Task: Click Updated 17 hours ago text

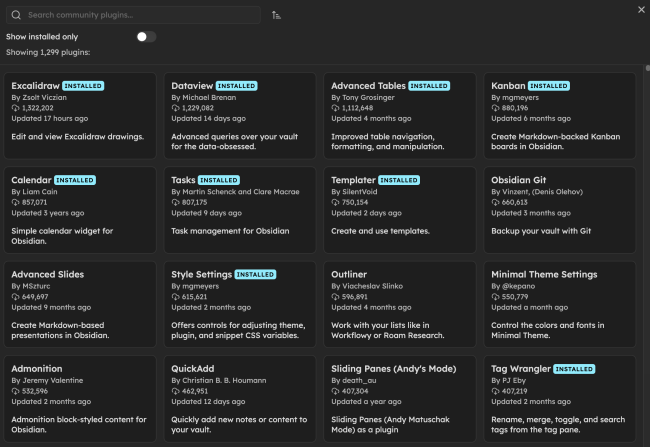Action: (x=50, y=119)
